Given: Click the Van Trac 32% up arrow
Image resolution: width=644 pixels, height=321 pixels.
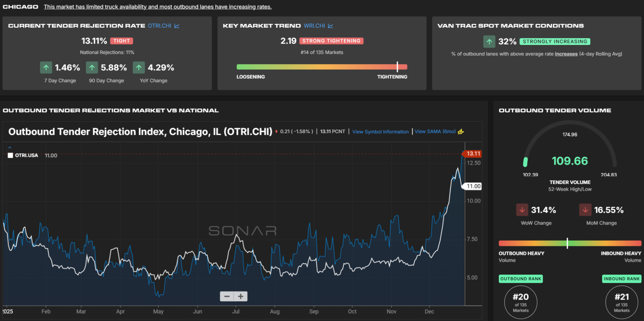Looking at the screenshot, I should (x=489, y=42).
